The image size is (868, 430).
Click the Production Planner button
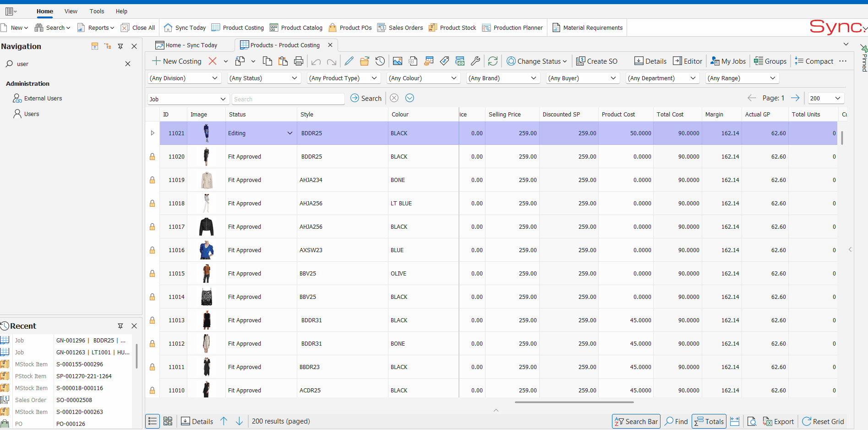[x=512, y=28]
